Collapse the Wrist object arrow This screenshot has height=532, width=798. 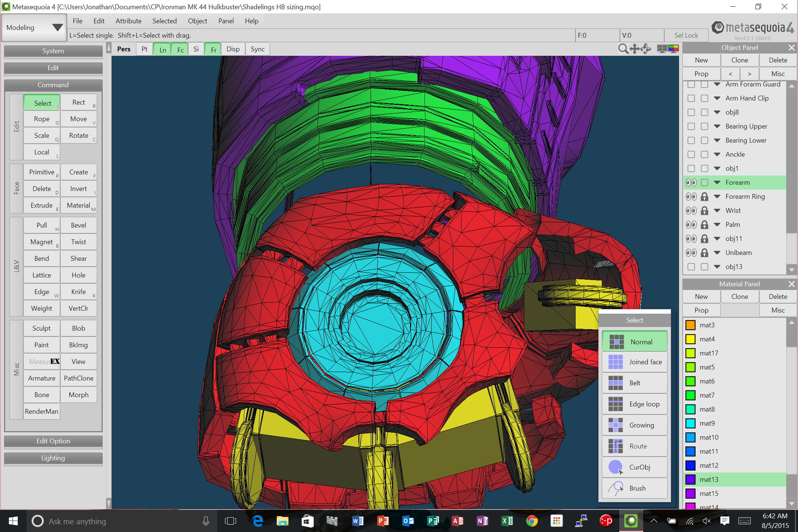coord(717,211)
